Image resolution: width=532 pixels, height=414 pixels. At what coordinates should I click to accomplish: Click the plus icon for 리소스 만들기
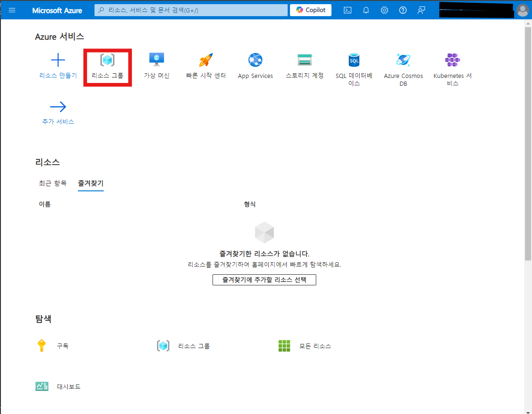[58, 60]
